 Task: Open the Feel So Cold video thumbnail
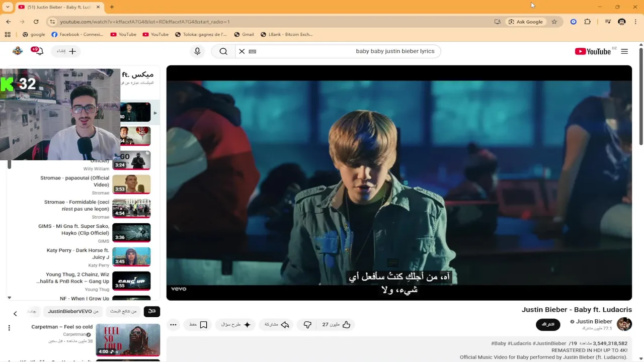[128, 340]
